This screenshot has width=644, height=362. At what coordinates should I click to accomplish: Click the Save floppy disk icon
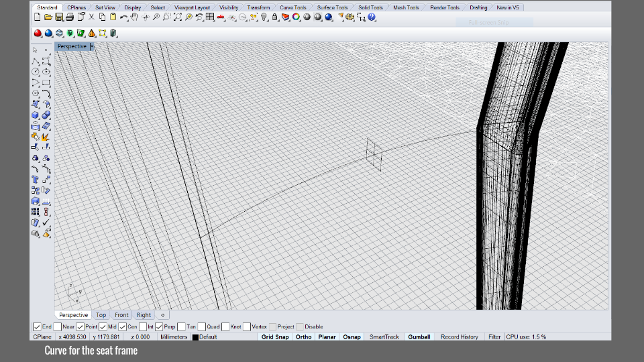coord(59,17)
